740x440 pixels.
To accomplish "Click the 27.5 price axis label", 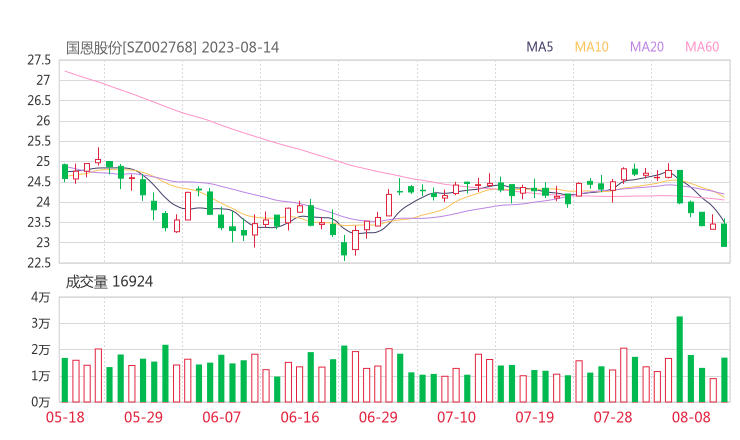I will pyautogui.click(x=39, y=60).
